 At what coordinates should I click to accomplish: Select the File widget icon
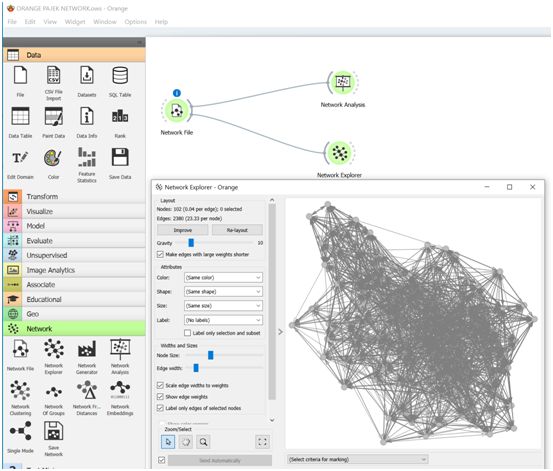tap(20, 75)
